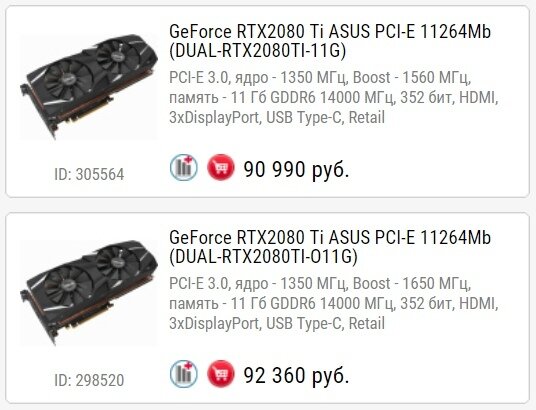
Task: Click the (DUAL-RTX2080TI-11G) model name
Action: tap(257, 51)
